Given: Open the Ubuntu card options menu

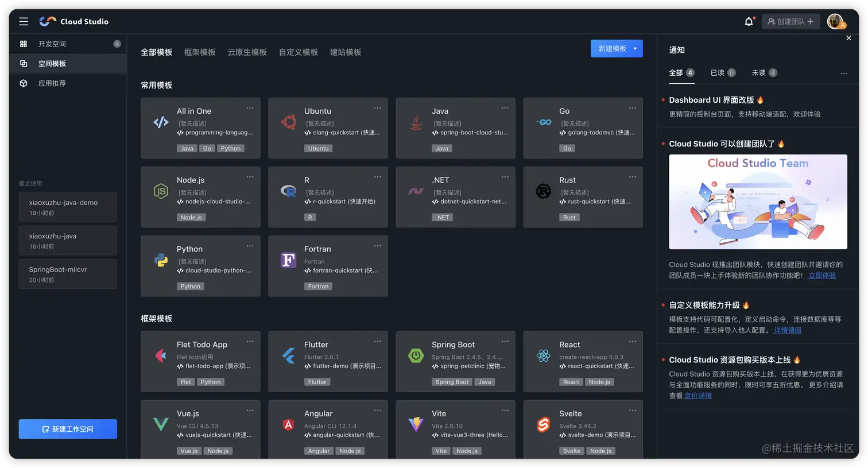Looking at the screenshot, I should [x=378, y=107].
